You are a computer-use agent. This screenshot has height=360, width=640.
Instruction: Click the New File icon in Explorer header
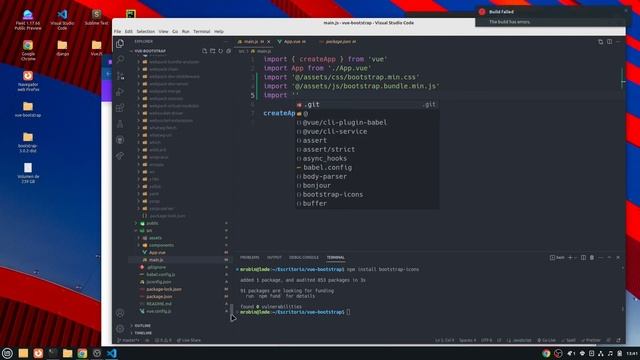coord(204,51)
